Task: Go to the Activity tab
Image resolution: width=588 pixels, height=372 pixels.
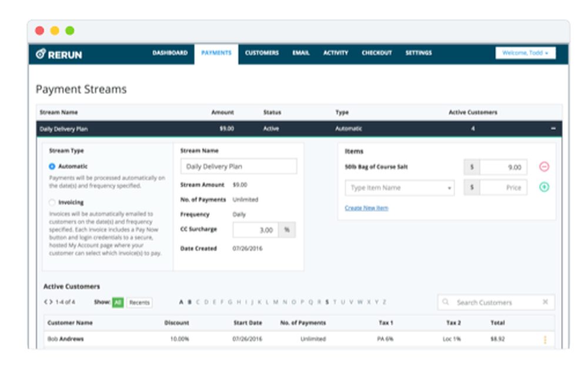Action: pyautogui.click(x=336, y=53)
